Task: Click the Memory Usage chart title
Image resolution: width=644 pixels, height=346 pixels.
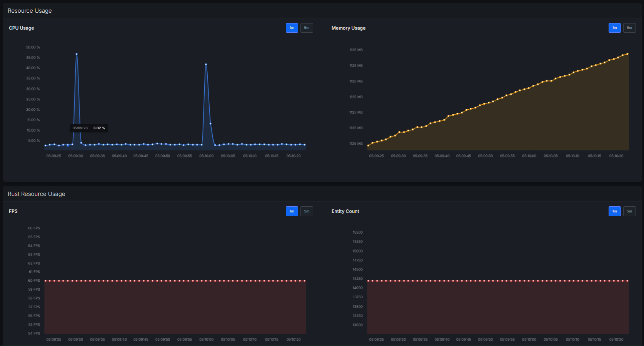Action: 348,28
